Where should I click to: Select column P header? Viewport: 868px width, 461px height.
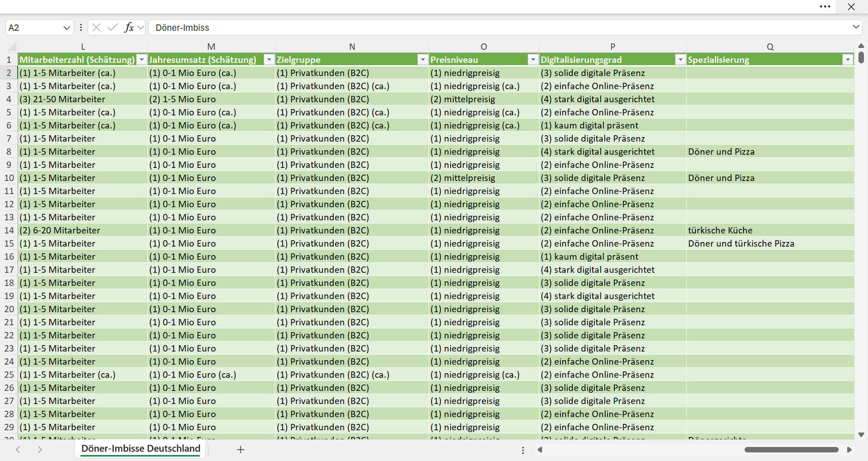pyautogui.click(x=612, y=47)
